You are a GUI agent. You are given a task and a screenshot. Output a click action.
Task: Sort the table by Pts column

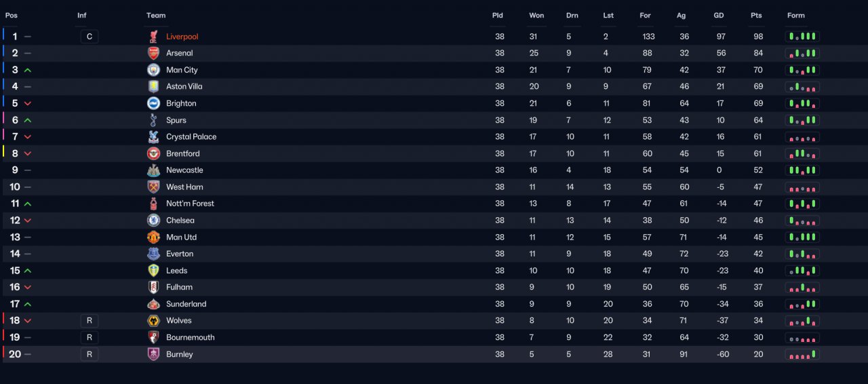tap(756, 16)
